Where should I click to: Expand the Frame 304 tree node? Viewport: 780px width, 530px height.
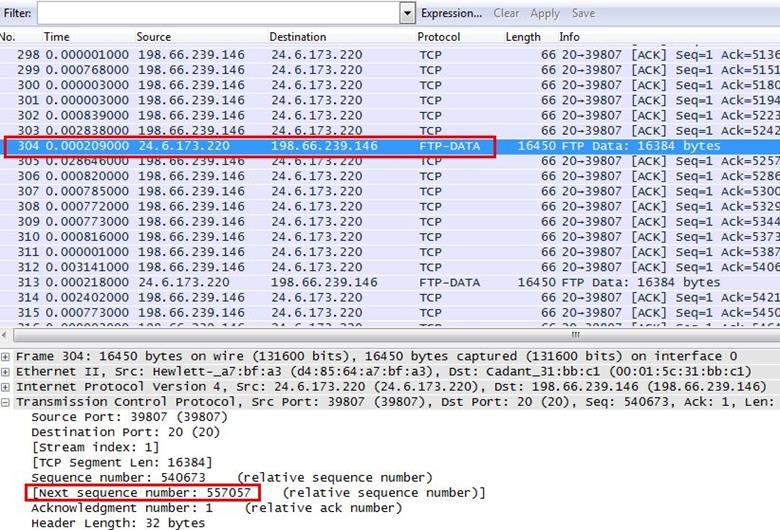(7, 357)
